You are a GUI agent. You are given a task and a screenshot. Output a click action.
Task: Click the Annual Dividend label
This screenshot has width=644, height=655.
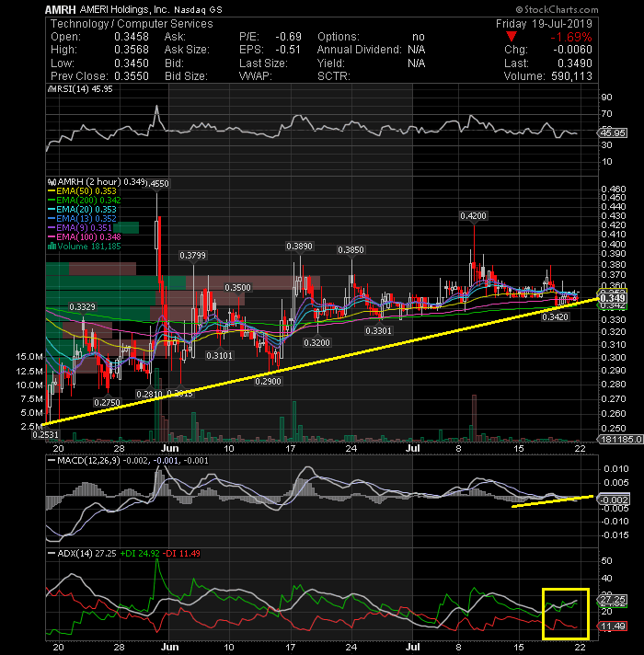point(359,50)
